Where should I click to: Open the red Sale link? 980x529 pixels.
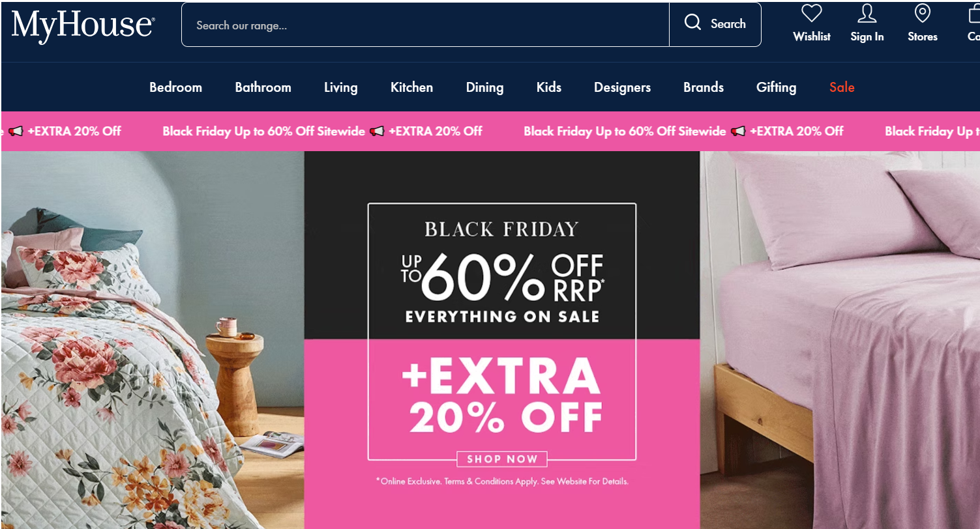pos(842,87)
